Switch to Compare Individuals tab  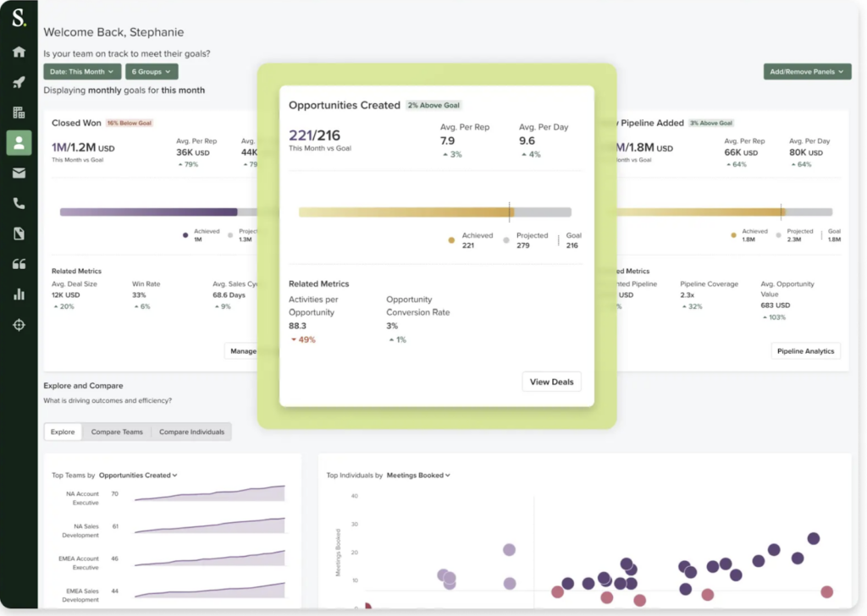click(x=191, y=432)
